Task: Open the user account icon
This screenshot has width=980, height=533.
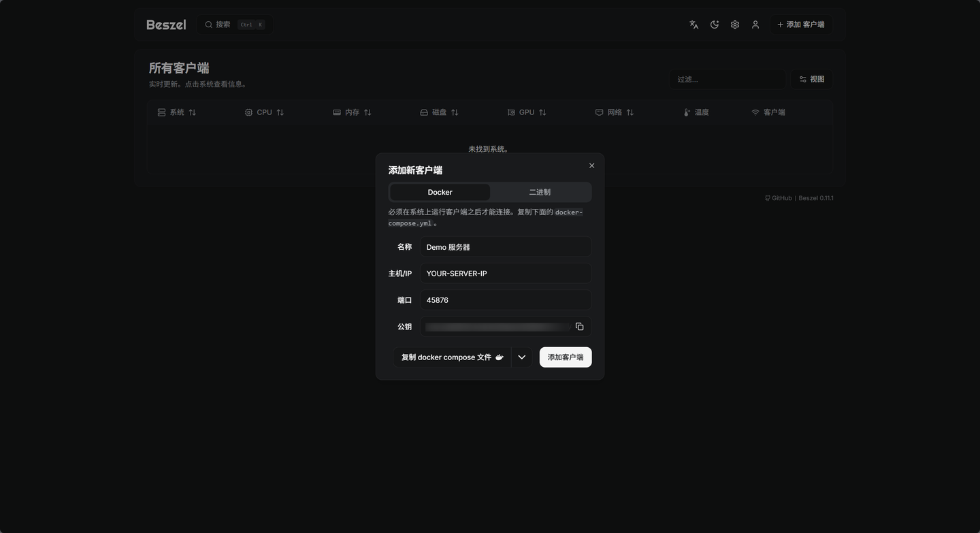Action: coord(755,25)
